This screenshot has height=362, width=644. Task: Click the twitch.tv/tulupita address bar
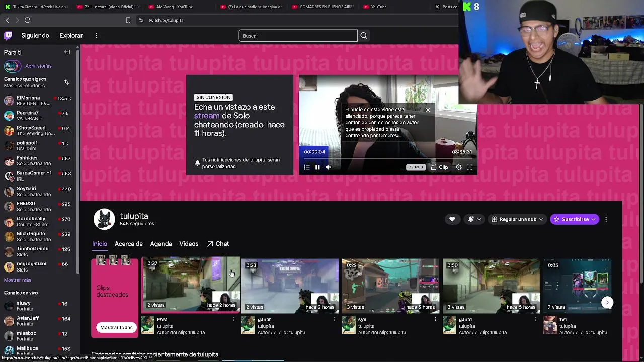(297, 20)
